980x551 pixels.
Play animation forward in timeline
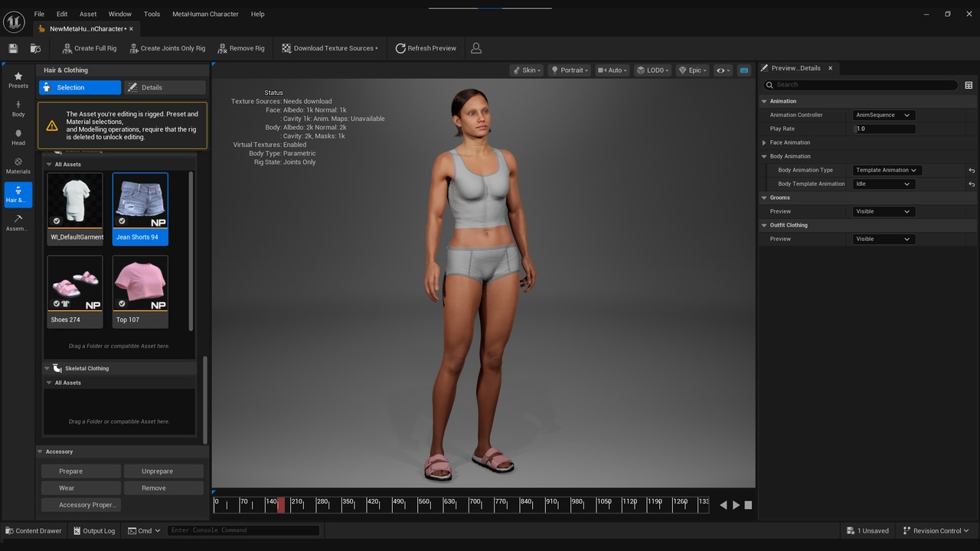point(737,505)
